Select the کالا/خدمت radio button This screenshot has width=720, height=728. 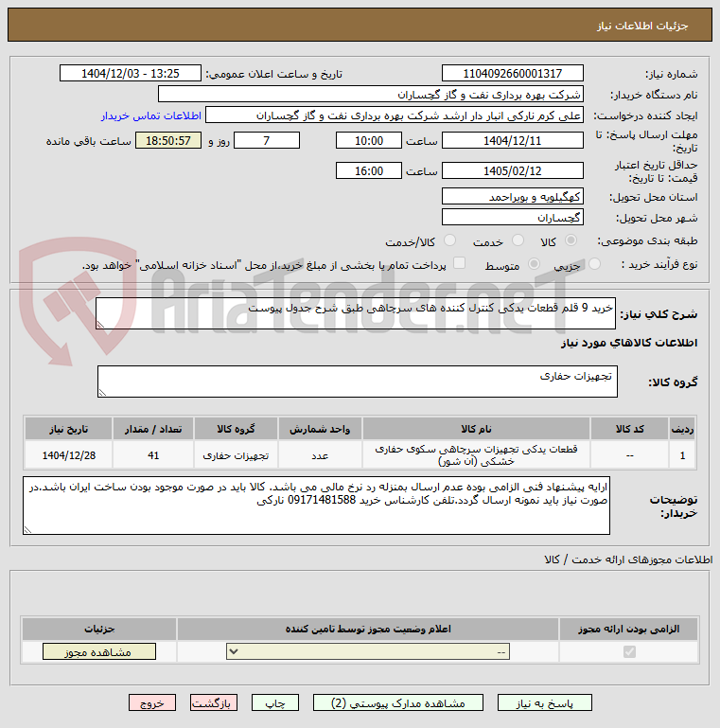[x=449, y=240]
